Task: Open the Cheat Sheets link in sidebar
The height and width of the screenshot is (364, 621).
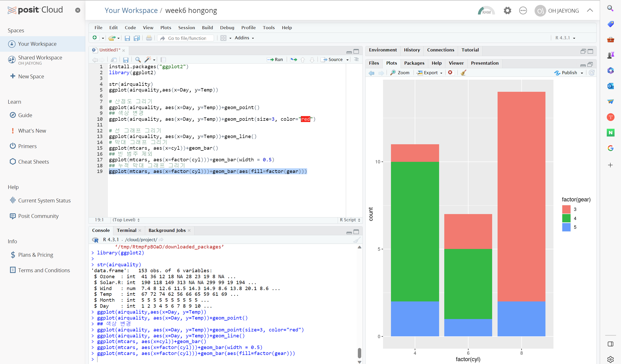Action: pos(33,162)
